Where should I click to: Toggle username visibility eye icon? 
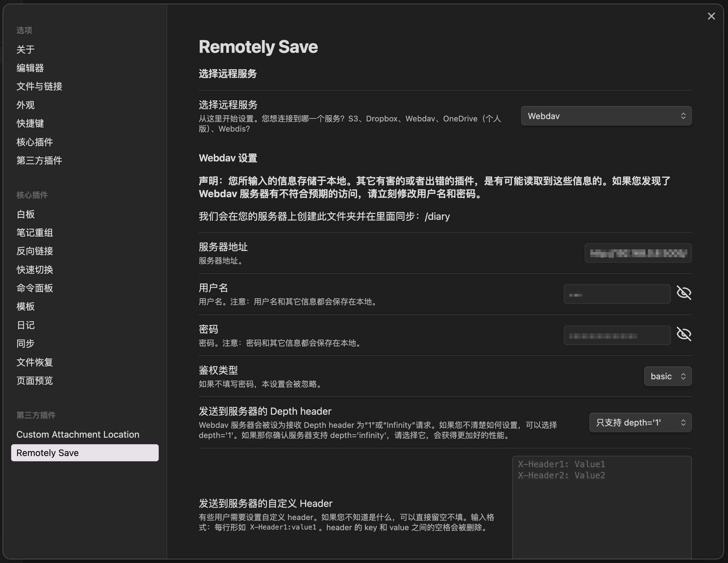pos(684,293)
